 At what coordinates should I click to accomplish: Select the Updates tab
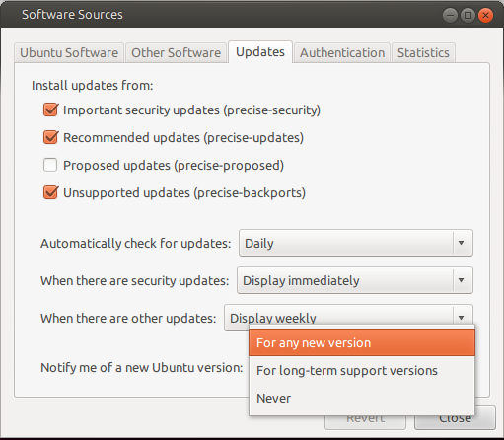pyautogui.click(x=260, y=52)
